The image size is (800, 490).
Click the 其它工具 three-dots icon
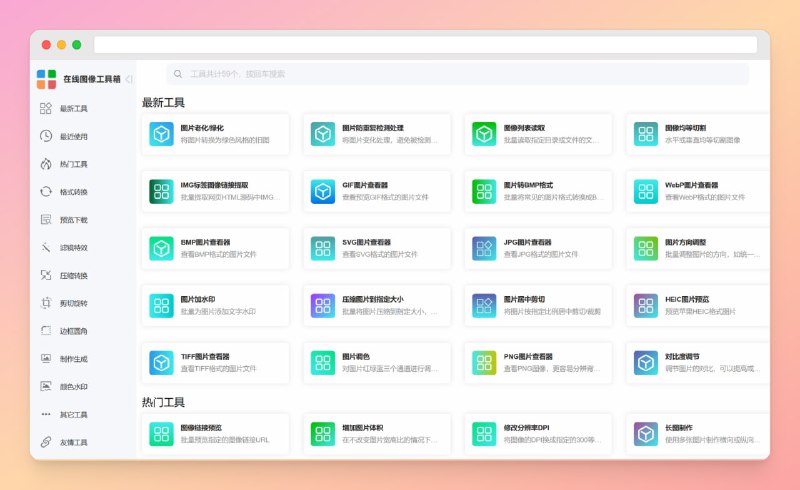[46, 414]
